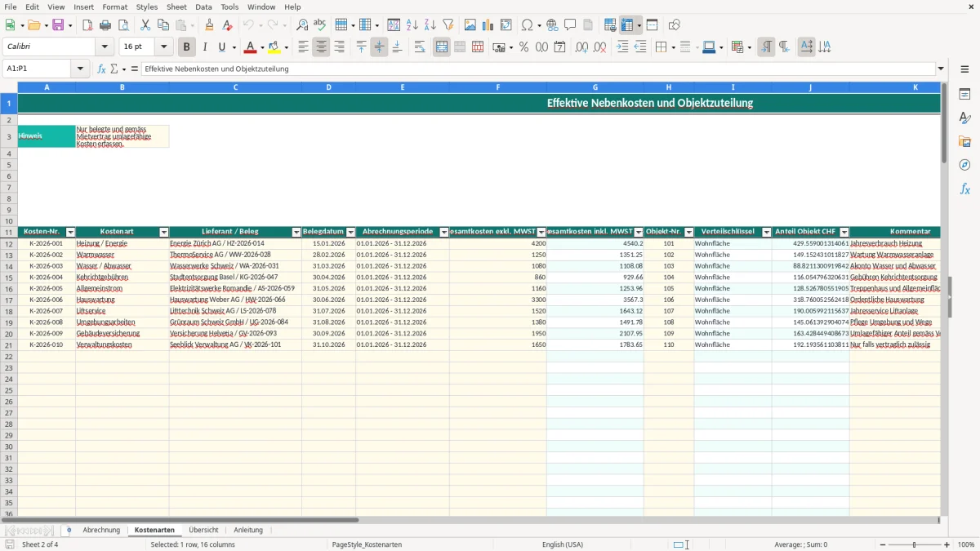Print the spreadsheet with the printer icon

tap(105, 25)
